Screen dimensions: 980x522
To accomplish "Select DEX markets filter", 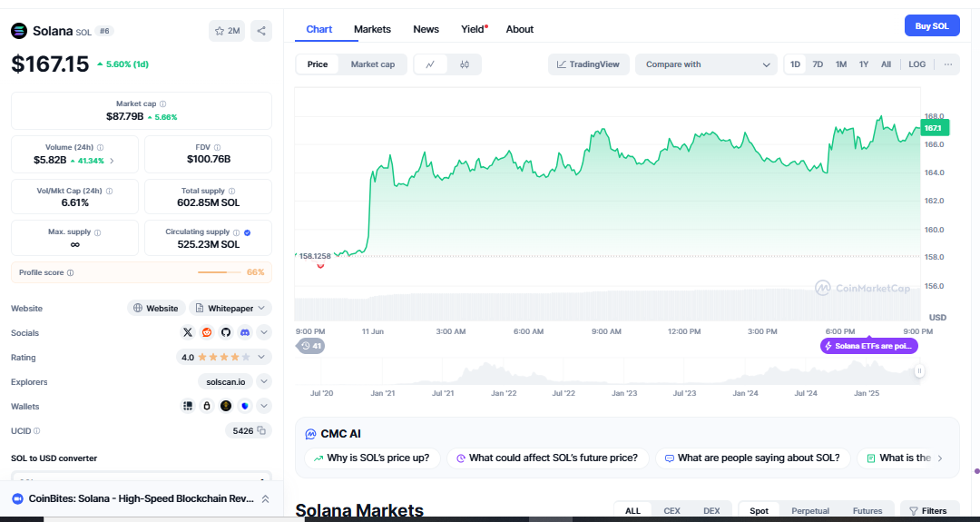I will (711, 511).
